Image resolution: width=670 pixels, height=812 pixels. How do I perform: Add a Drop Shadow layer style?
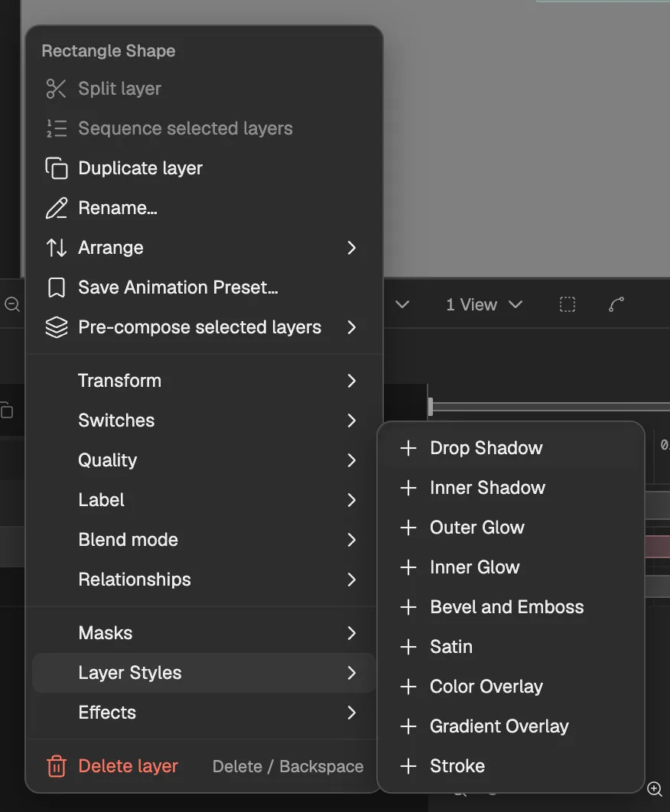[x=511, y=448]
